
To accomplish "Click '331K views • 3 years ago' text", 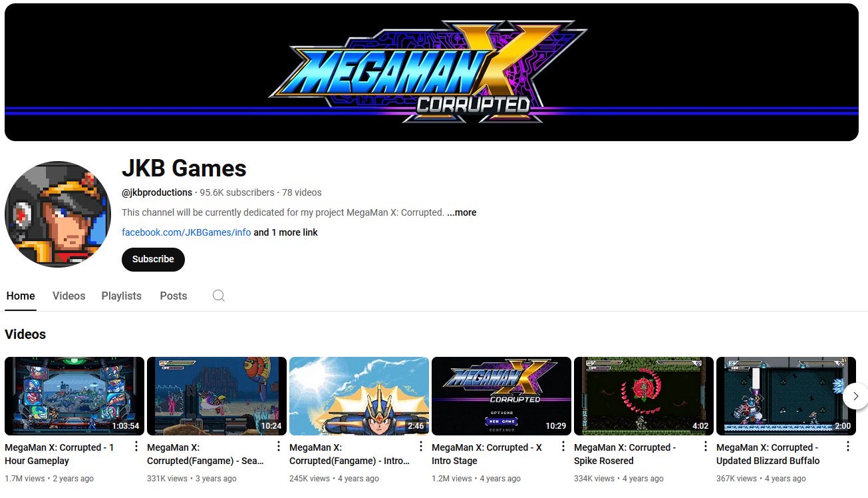I will pyautogui.click(x=192, y=479).
